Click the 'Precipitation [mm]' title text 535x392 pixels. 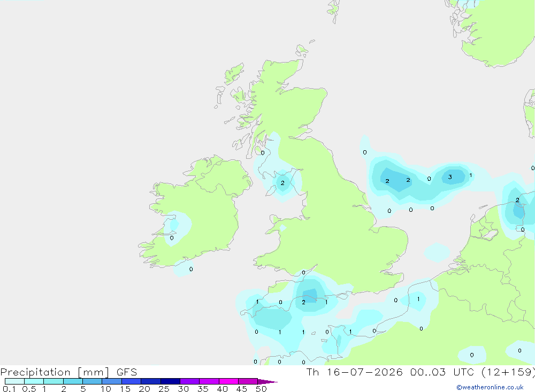click(x=55, y=372)
